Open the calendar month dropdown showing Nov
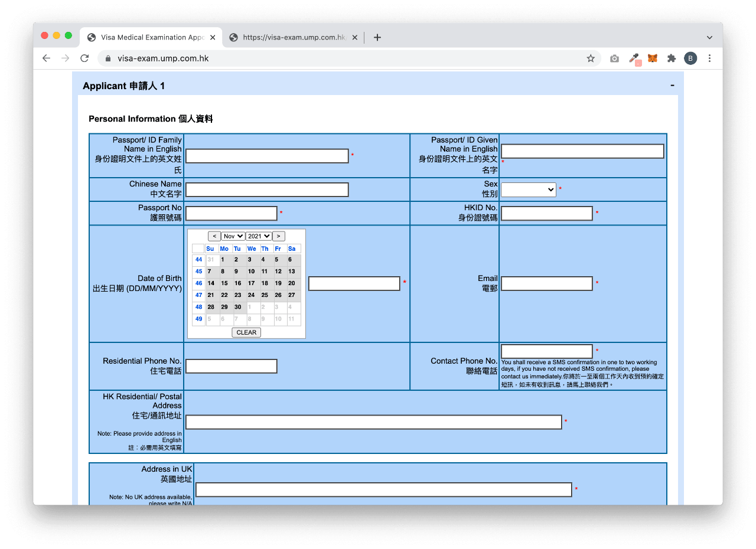 (x=233, y=236)
